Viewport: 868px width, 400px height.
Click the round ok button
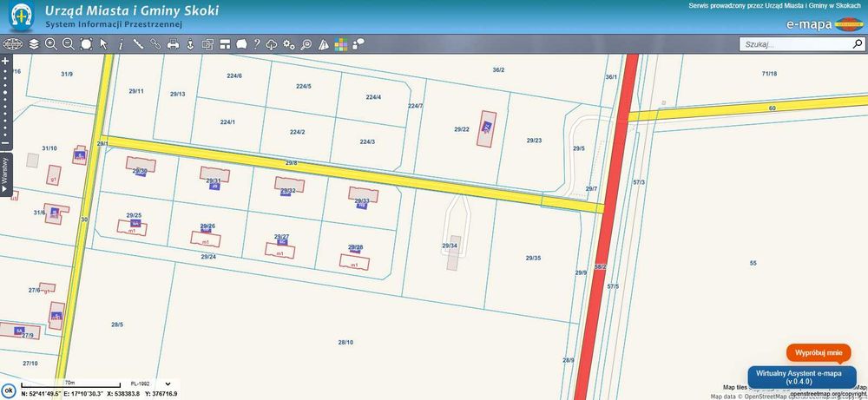coord(9,390)
